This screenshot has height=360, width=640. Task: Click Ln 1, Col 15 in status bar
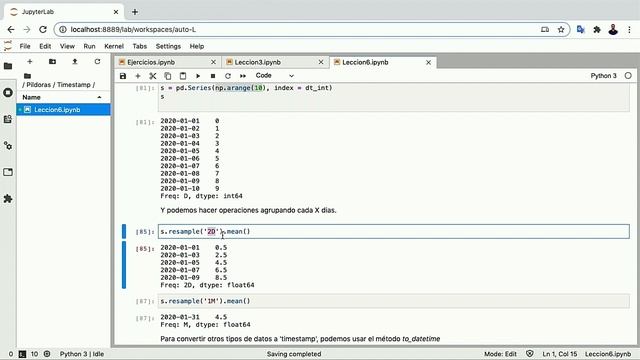(560, 354)
